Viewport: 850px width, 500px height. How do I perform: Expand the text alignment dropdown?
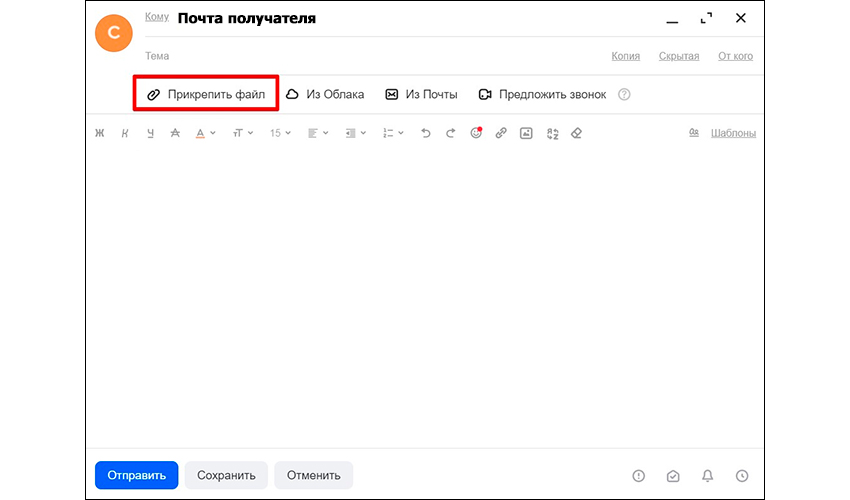point(317,133)
